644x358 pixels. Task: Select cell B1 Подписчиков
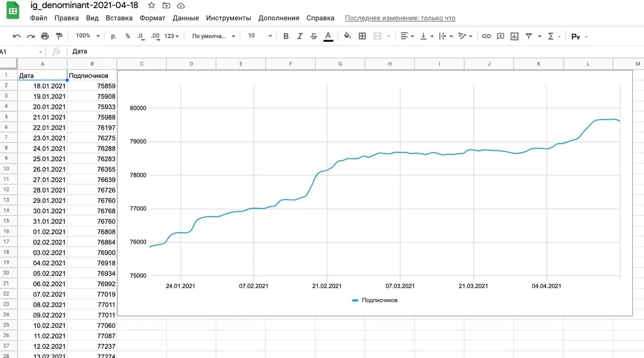[92, 76]
